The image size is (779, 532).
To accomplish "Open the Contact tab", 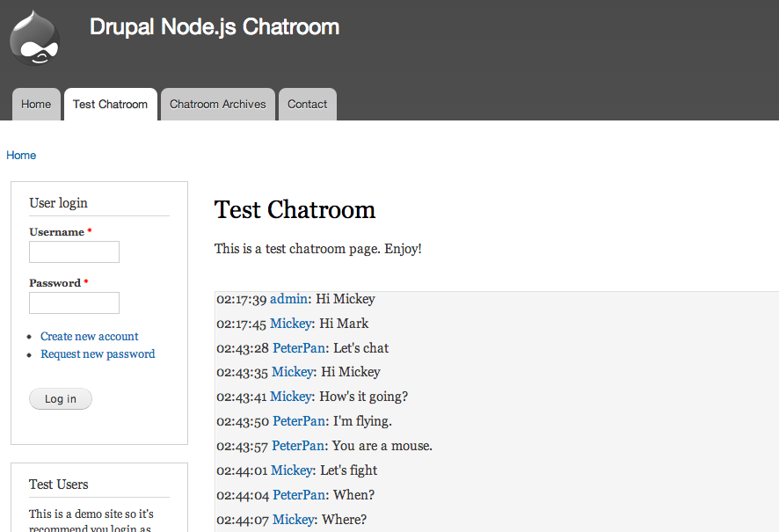I will click(307, 105).
